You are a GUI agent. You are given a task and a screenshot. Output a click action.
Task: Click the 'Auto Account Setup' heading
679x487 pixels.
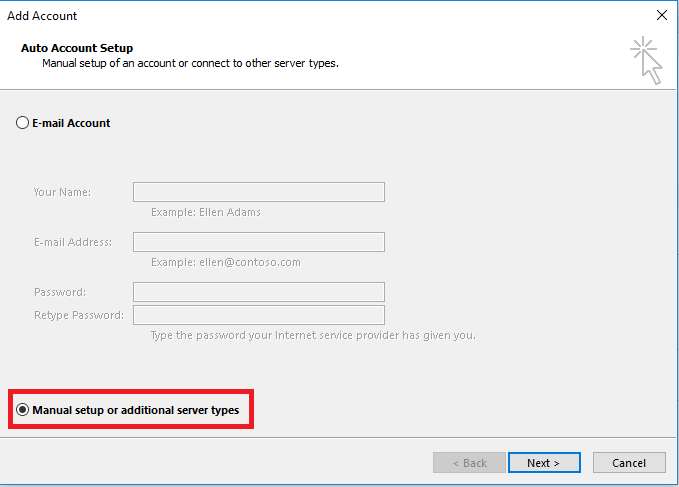coord(77,48)
